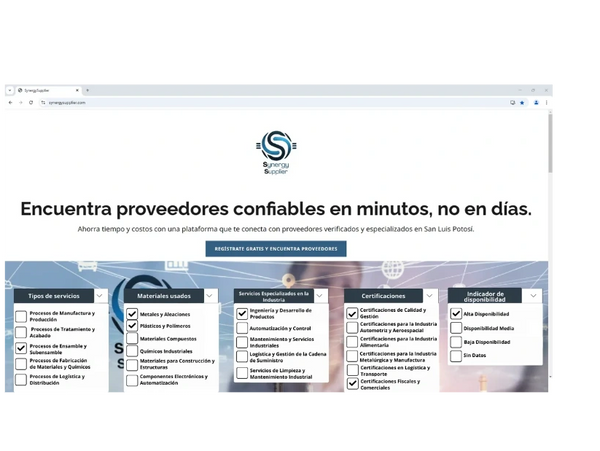The width and height of the screenshot is (600, 451).
Task: Check Certificaciones para la Industria Alimentaria
Action: pyautogui.click(x=352, y=342)
